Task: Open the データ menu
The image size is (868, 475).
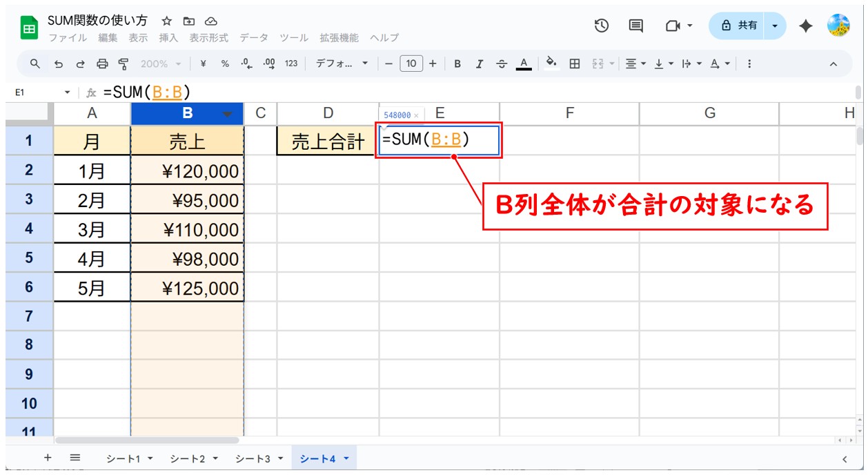Action: [253, 38]
